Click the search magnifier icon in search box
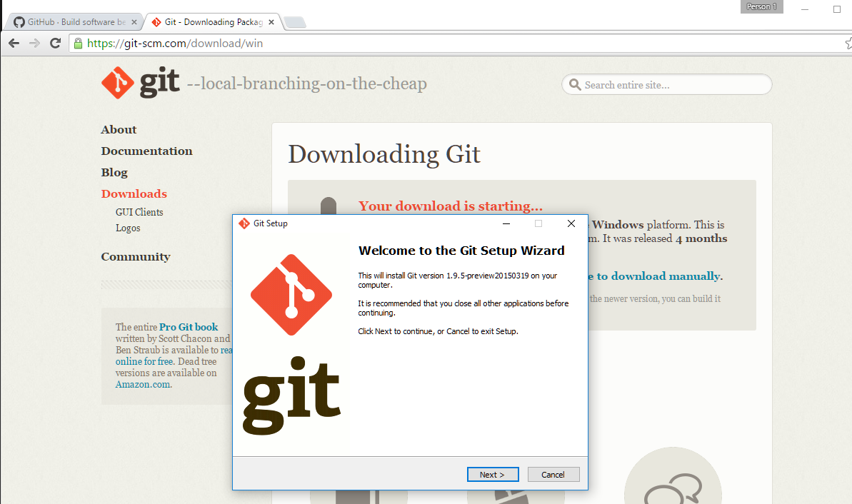 point(576,84)
